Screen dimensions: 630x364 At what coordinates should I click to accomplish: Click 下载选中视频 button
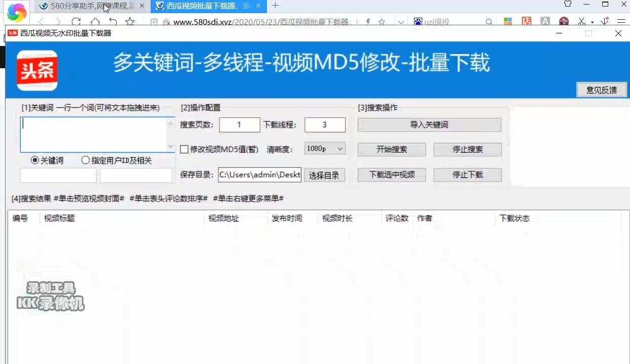point(392,175)
